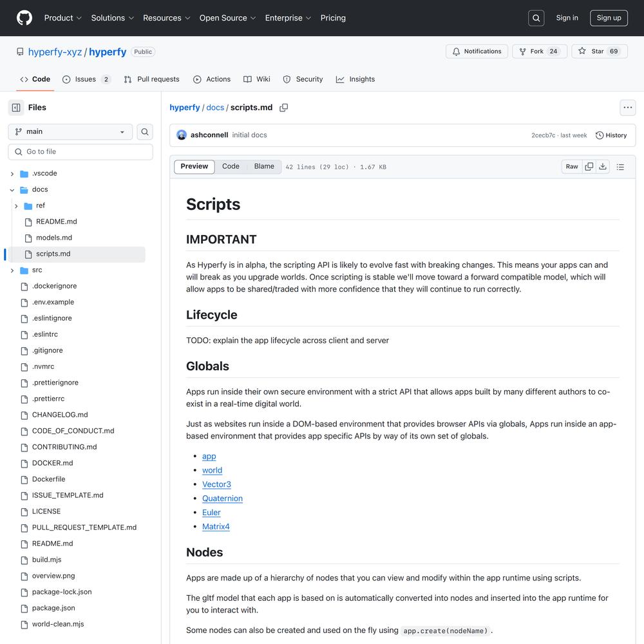Open the document outline icon

tap(620, 167)
